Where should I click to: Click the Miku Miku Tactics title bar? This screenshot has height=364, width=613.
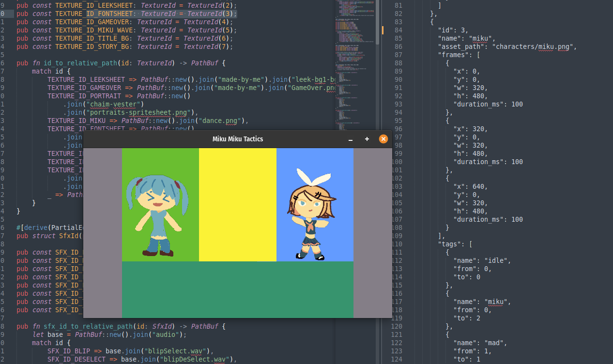238,139
